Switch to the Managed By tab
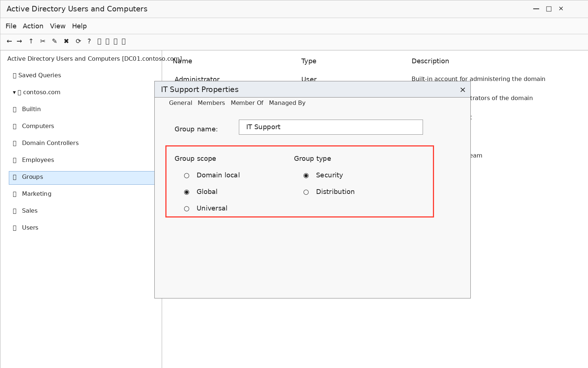The width and height of the screenshot is (588, 368). (x=287, y=103)
